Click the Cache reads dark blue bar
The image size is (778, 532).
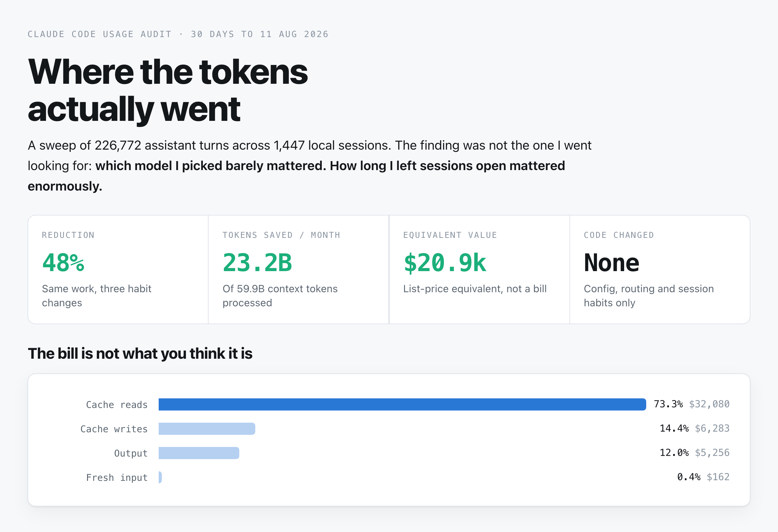pos(402,404)
